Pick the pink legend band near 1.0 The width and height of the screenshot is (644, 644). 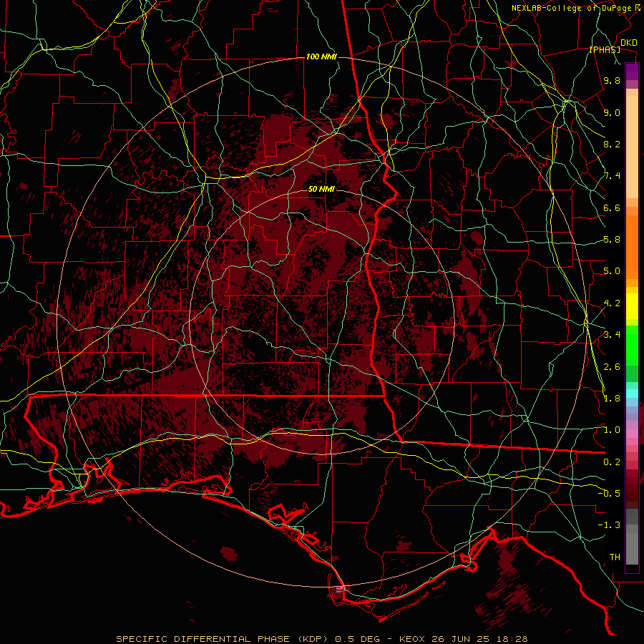(x=632, y=433)
